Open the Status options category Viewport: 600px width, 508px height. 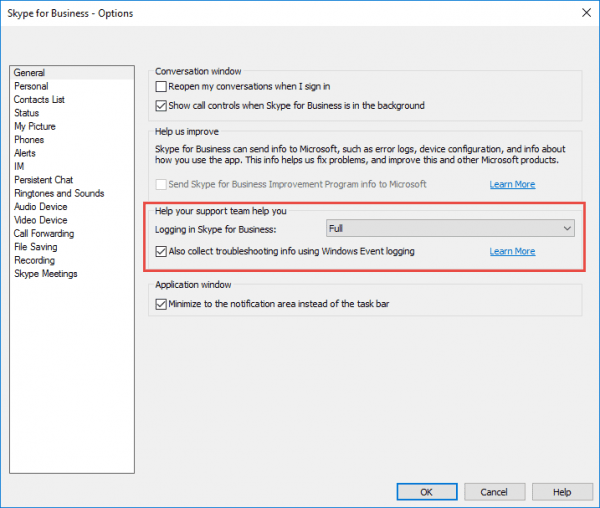[27, 114]
